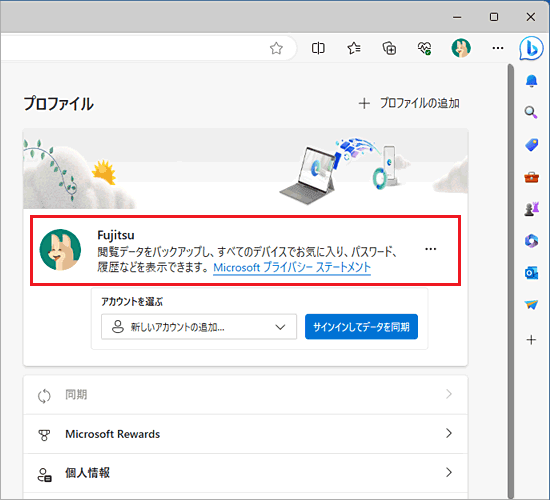Open Microsoft プライバシー ステートメント link
The image size is (550, 500).
[x=292, y=268]
